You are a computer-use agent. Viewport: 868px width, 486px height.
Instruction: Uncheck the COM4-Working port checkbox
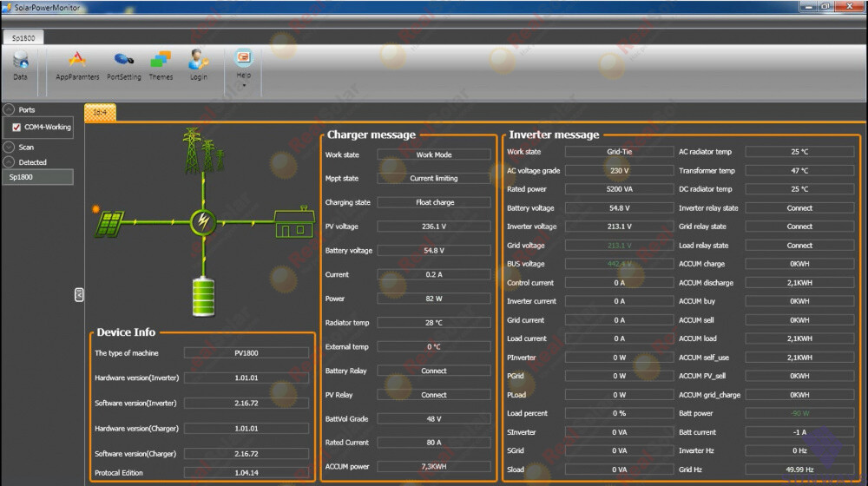pos(16,128)
